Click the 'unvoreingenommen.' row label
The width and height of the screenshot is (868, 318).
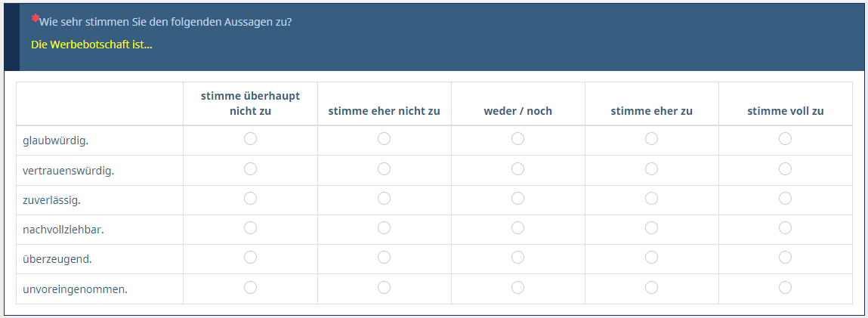(75, 289)
